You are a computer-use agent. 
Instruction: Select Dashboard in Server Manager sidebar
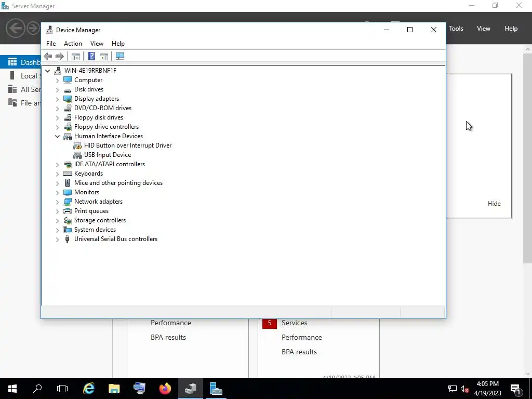click(20, 62)
